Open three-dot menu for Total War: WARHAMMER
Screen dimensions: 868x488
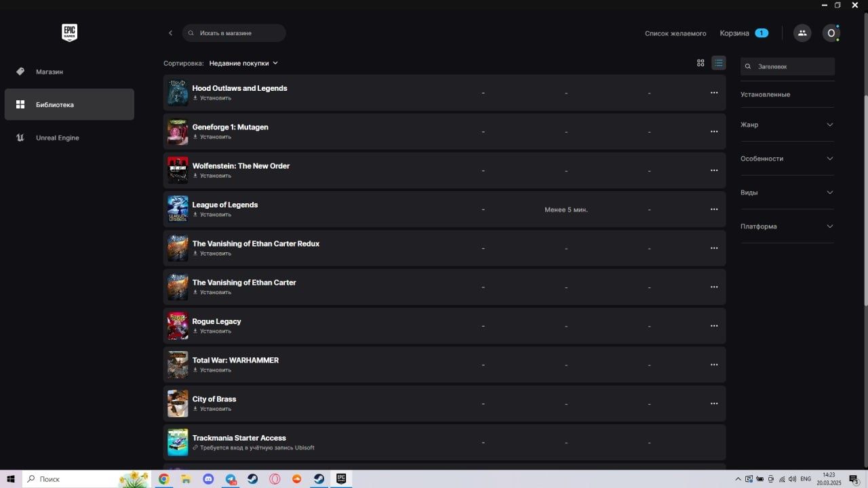click(714, 365)
